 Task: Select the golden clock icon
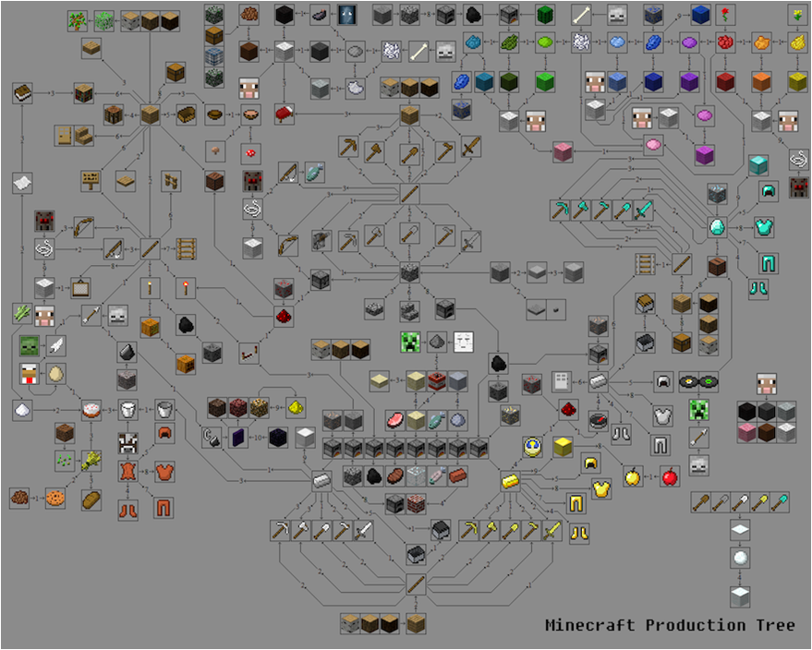(x=532, y=447)
